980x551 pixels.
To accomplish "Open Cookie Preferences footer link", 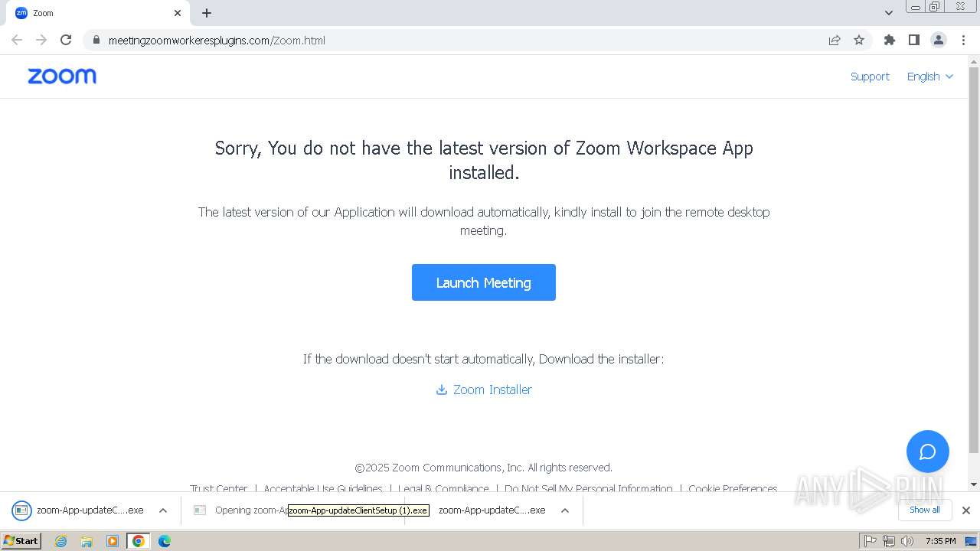I will [733, 489].
